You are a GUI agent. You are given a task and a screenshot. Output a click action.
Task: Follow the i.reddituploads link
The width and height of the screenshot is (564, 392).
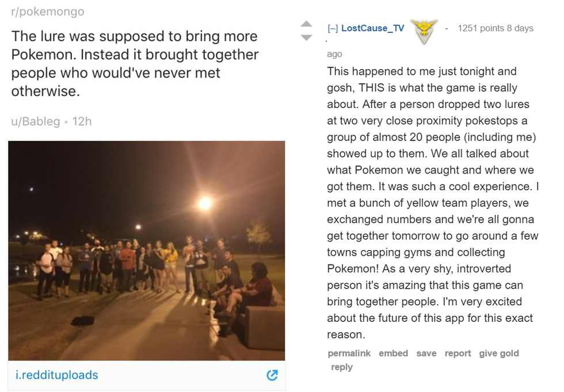(x=57, y=375)
